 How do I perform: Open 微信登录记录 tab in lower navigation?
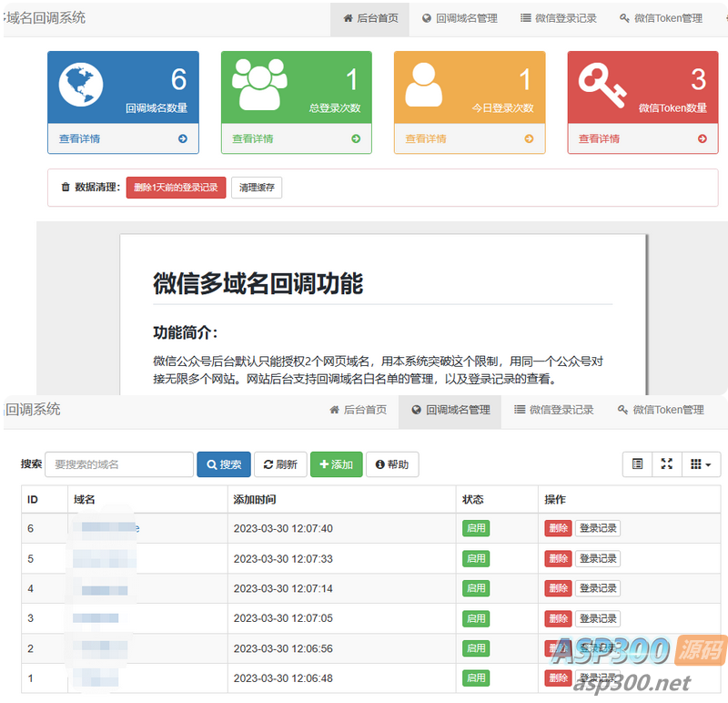(x=553, y=410)
